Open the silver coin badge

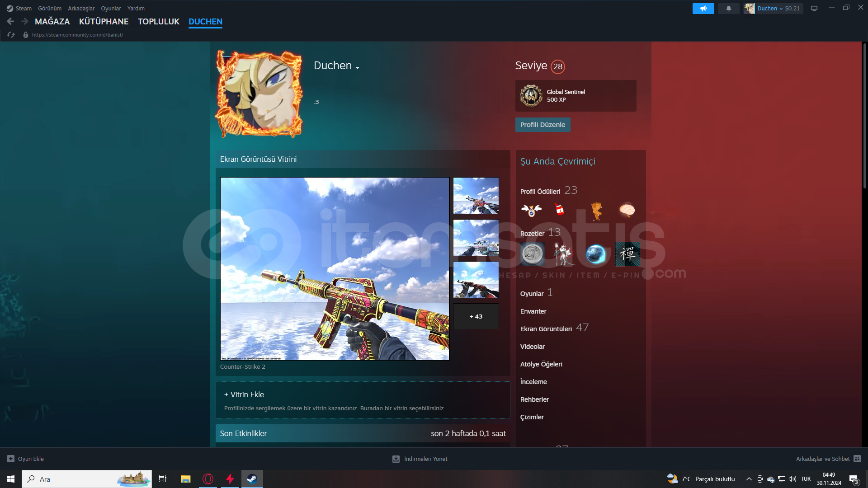[x=533, y=254]
